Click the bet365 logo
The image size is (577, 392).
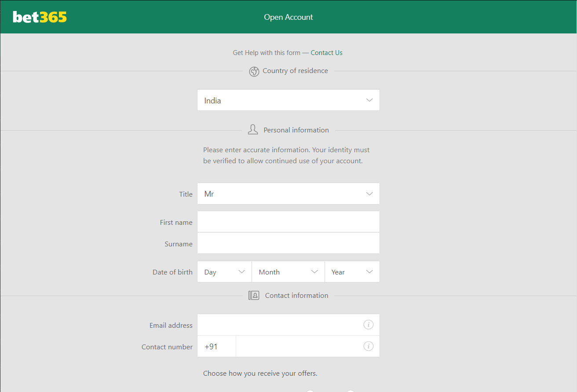[x=40, y=16]
